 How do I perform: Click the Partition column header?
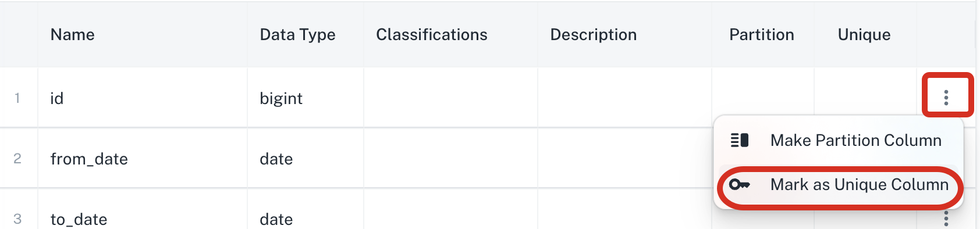(x=762, y=34)
